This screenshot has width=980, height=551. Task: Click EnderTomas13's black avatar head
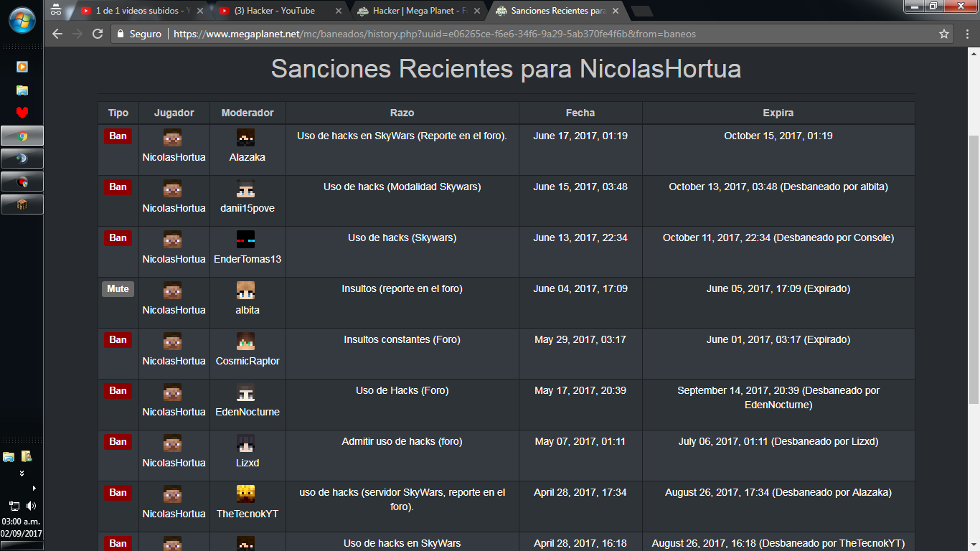click(x=246, y=240)
